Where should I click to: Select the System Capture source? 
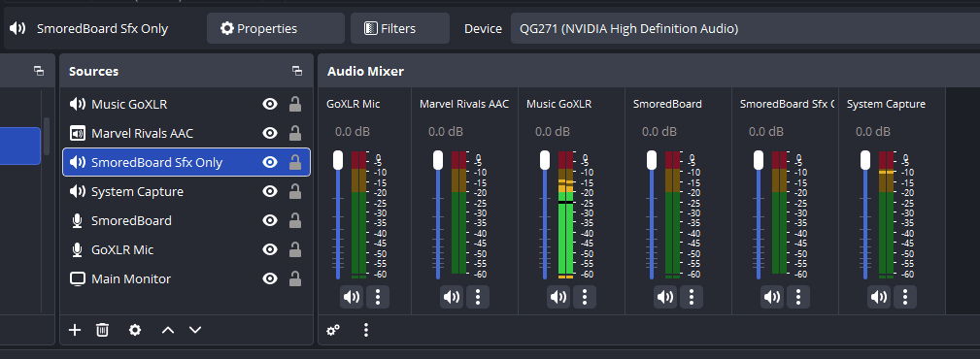click(x=186, y=192)
